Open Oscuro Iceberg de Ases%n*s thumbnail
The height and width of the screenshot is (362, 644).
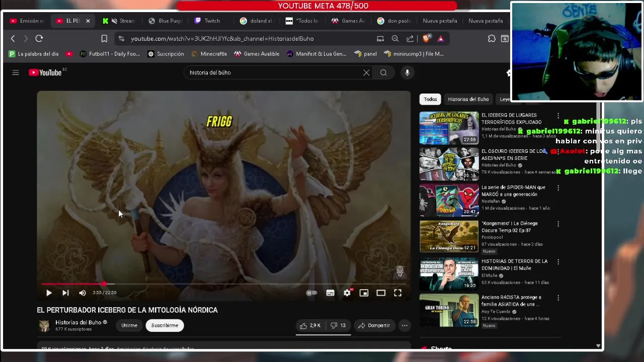coord(449,164)
